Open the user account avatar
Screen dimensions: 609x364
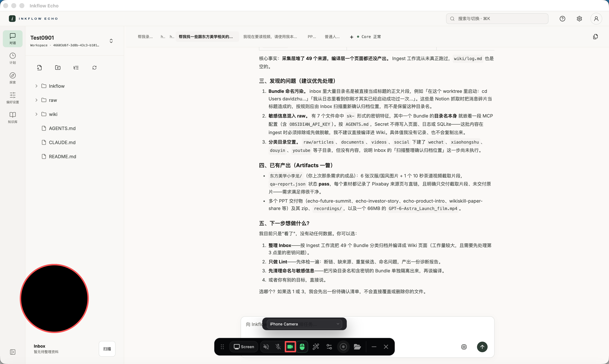(596, 19)
